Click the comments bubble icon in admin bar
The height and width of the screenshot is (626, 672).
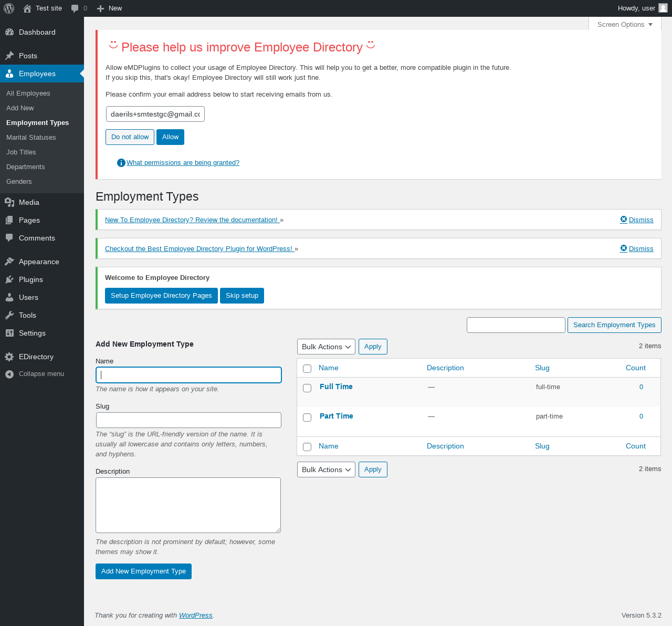[x=75, y=8]
